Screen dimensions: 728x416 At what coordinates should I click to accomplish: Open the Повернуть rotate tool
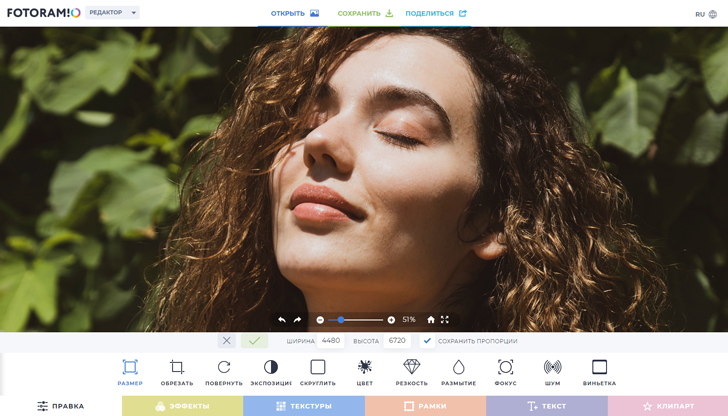pyautogui.click(x=224, y=371)
